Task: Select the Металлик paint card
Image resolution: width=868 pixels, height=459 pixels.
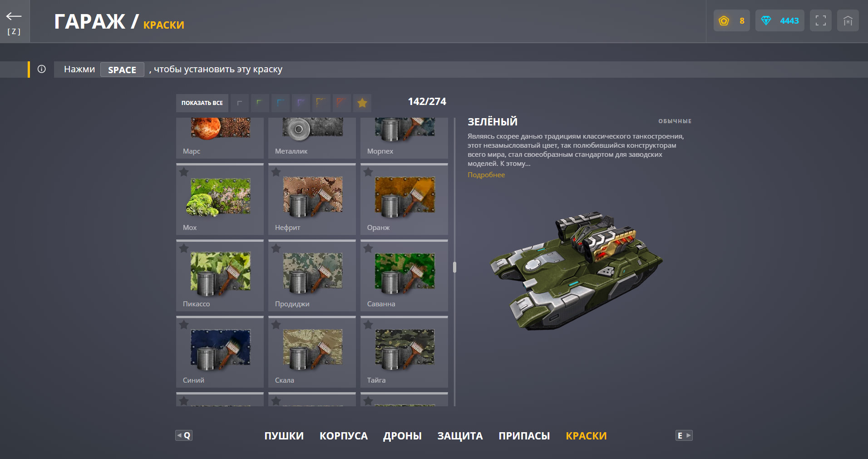Action: (x=312, y=138)
